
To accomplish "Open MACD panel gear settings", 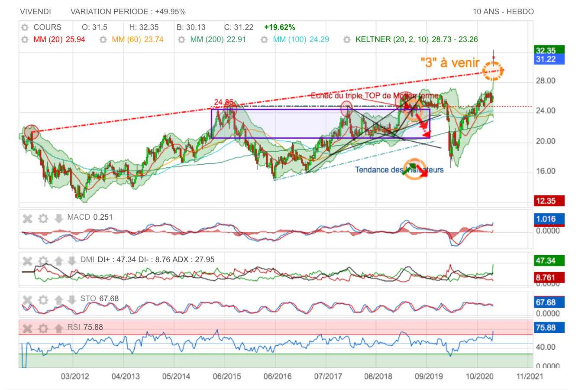I will (43, 218).
